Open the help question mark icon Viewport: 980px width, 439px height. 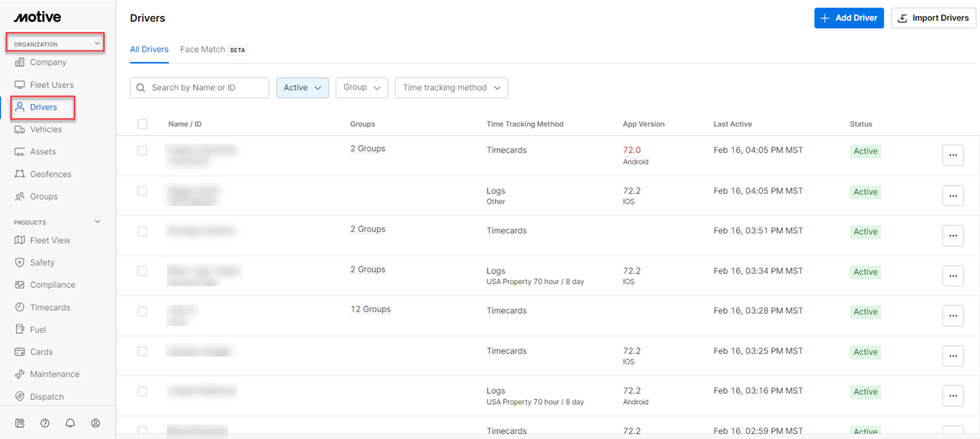pos(45,423)
